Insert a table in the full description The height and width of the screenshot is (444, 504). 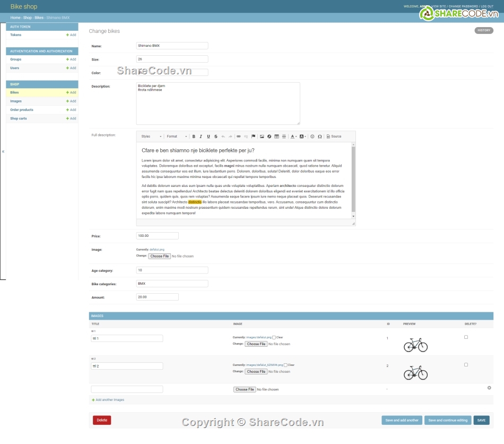click(276, 136)
